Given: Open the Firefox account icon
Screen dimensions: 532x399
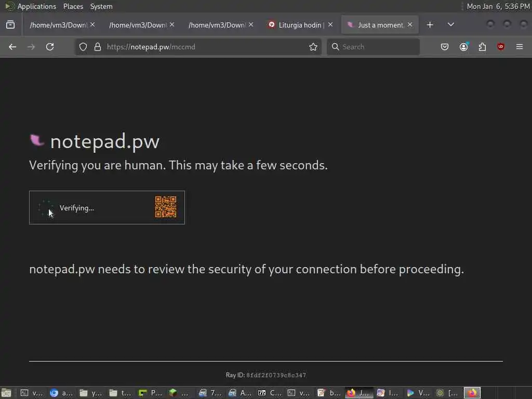Looking at the screenshot, I should tap(464, 47).
